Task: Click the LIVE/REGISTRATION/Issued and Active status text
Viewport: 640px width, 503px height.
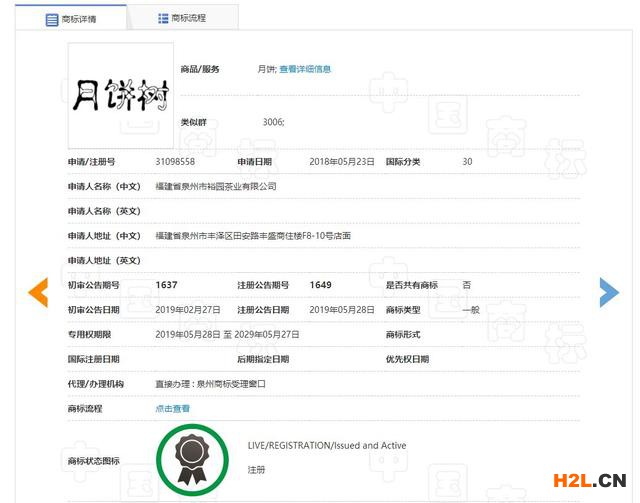Action: click(327, 446)
